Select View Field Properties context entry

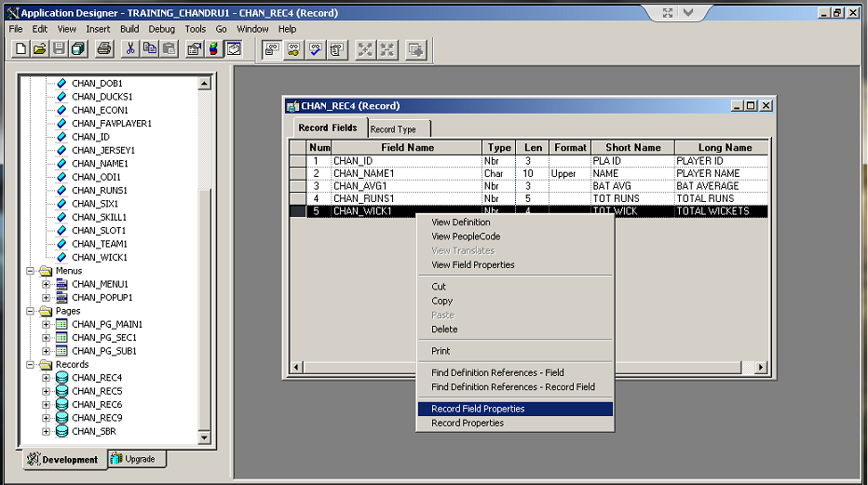pos(515,265)
